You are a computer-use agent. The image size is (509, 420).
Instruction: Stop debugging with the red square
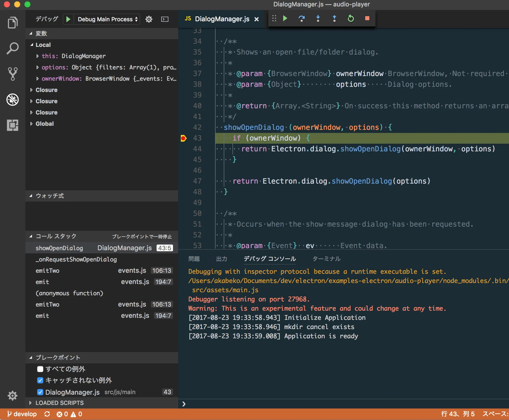tap(367, 18)
